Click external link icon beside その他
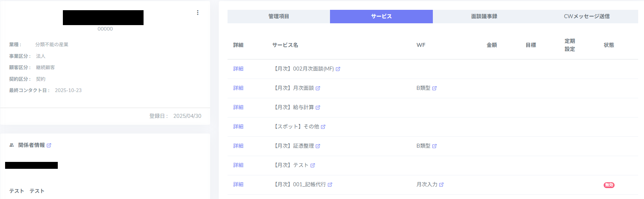This screenshot has height=199, width=644. (323, 127)
